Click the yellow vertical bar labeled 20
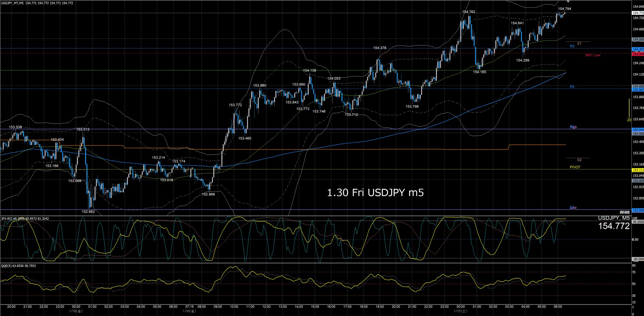This screenshot has width=644, height=316. tap(629, 110)
